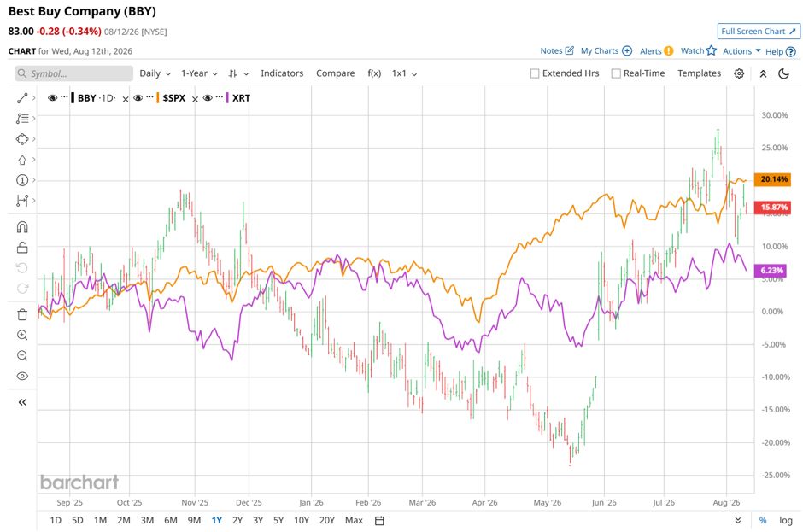Select the trend line drawing tool

pos(22,98)
